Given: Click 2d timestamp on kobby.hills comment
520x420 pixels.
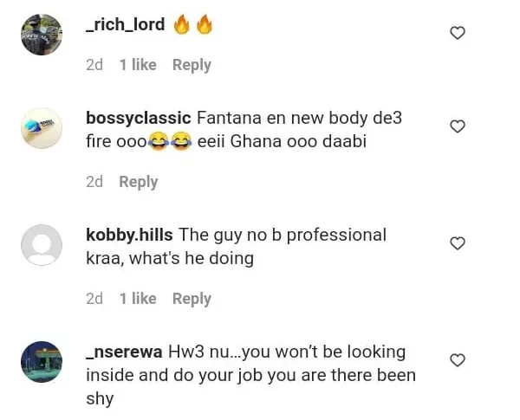Looking at the screenshot, I should (x=94, y=299).
